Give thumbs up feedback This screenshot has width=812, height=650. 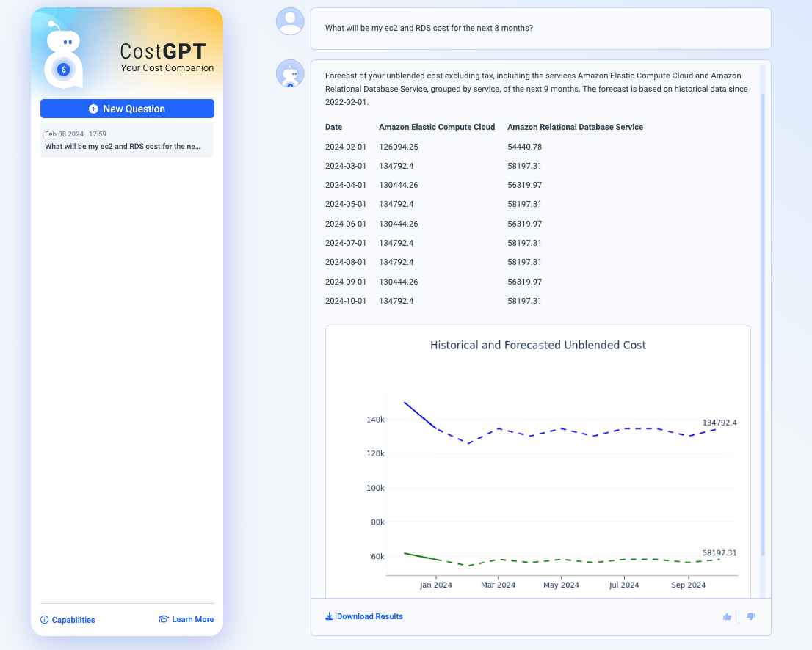click(x=727, y=616)
